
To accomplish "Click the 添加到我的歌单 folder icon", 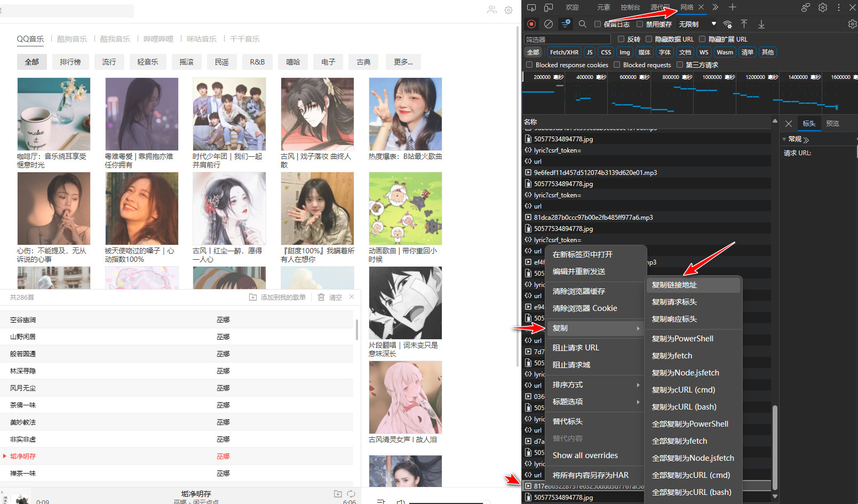I will coord(253,297).
